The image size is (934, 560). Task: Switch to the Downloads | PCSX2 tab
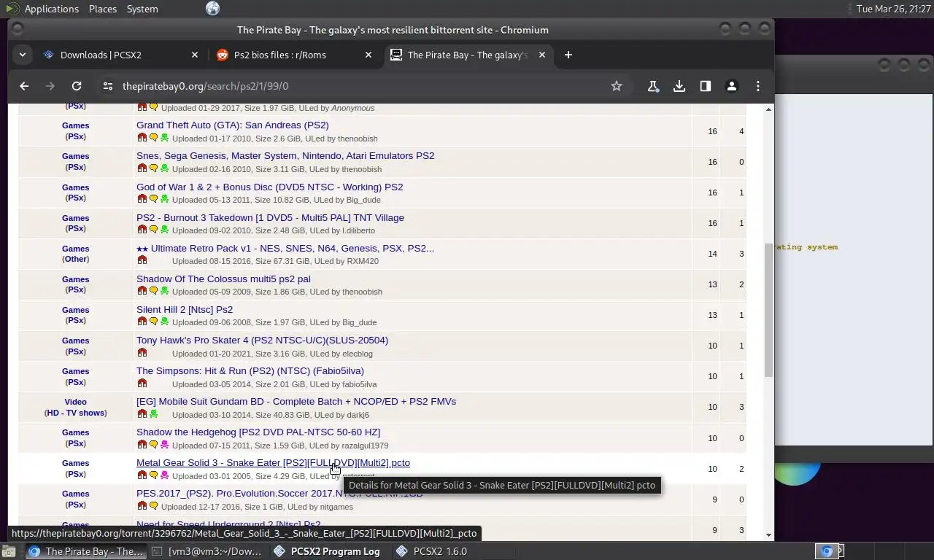pyautogui.click(x=101, y=55)
